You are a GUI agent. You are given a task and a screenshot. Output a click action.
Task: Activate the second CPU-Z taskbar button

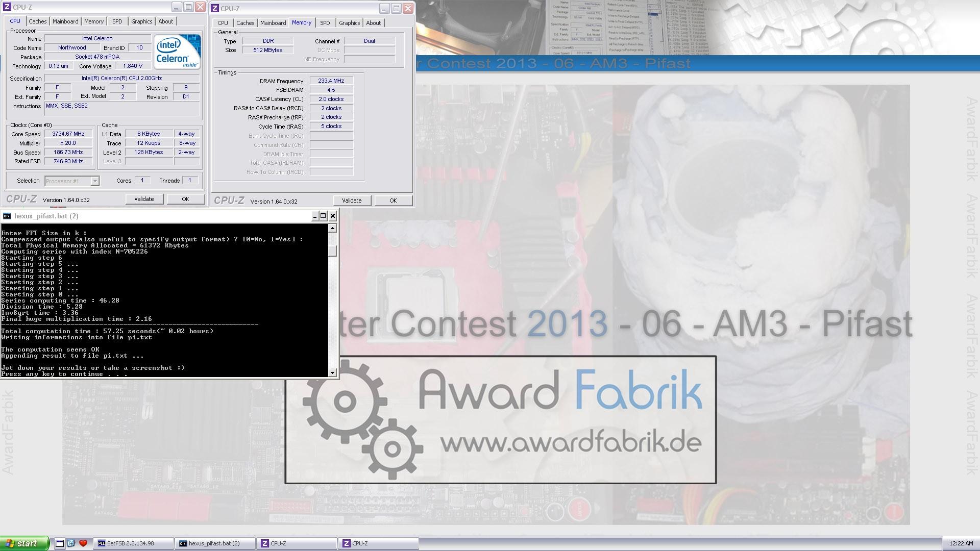tap(378, 543)
